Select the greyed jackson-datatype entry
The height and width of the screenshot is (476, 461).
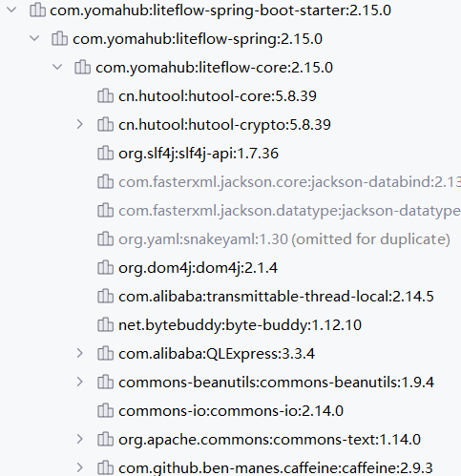coord(289,211)
